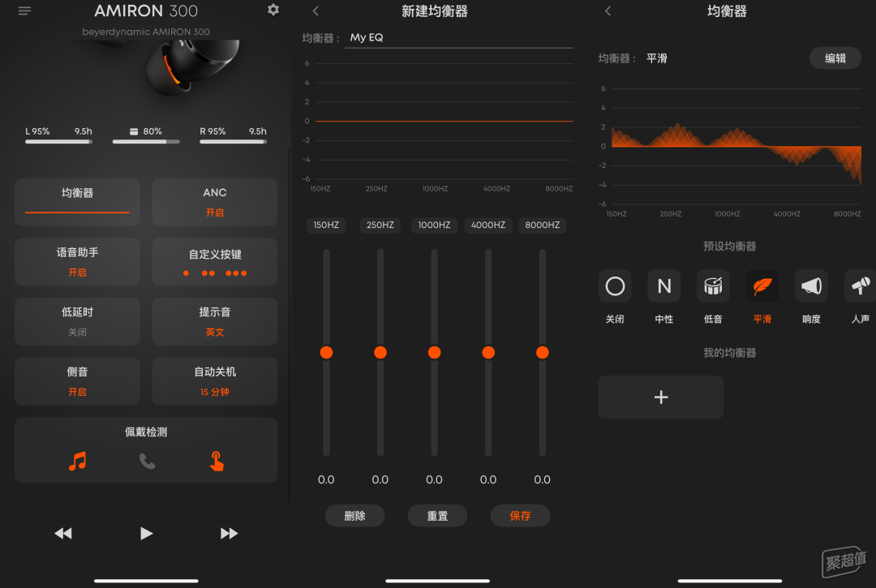Select the 低音 drum preset icon
876x588 pixels.
(713, 286)
